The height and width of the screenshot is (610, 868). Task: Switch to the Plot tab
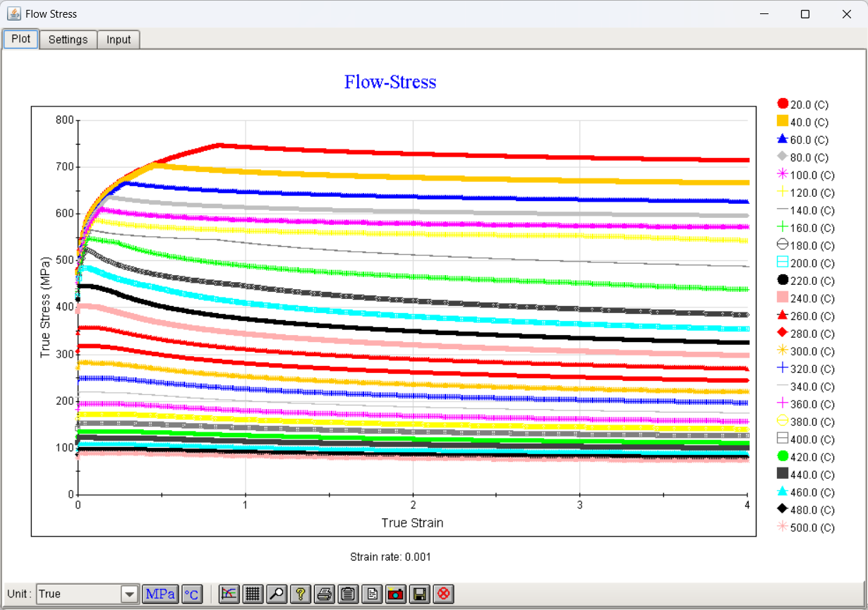[x=21, y=39]
